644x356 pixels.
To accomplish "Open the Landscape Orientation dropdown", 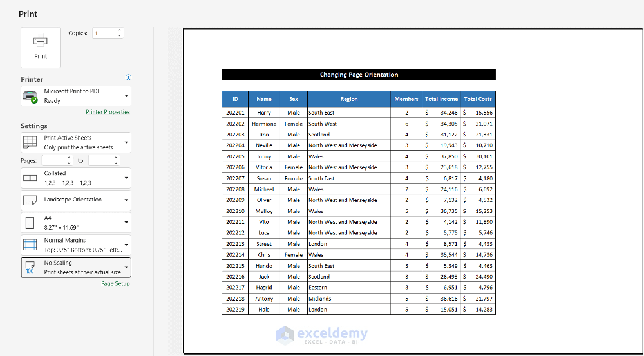I will [x=126, y=200].
